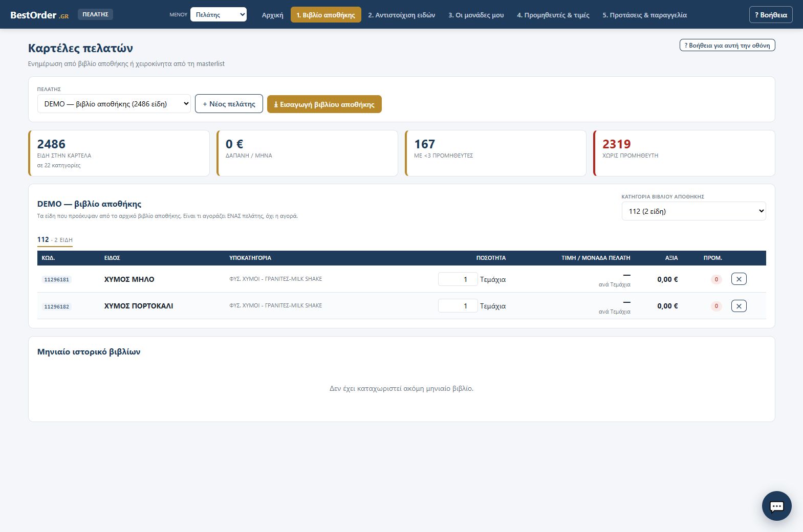The width and height of the screenshot is (803, 532).
Task: Open the chat support bubble icon
Action: tap(776, 506)
